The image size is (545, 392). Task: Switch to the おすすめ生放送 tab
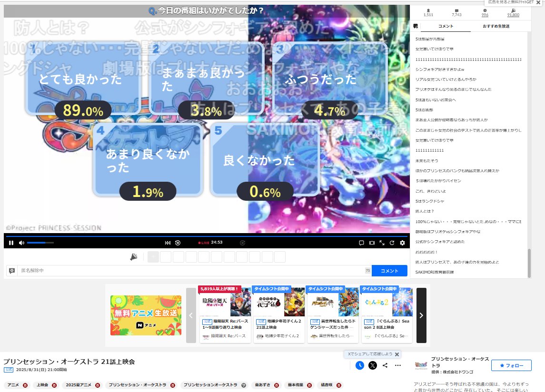click(496, 26)
